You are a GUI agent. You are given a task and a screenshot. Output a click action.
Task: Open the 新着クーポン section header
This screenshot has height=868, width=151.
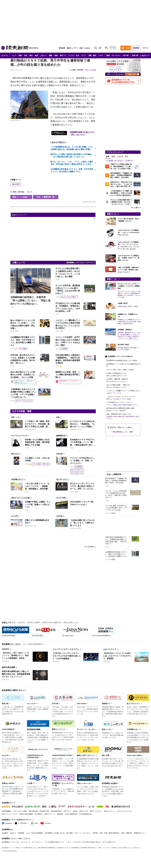[123, 279]
